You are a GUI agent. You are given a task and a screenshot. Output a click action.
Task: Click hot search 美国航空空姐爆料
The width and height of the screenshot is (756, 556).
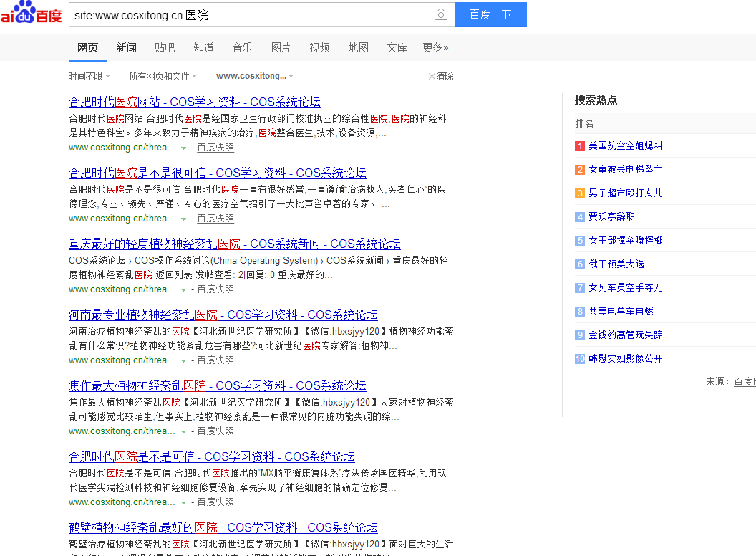click(623, 145)
